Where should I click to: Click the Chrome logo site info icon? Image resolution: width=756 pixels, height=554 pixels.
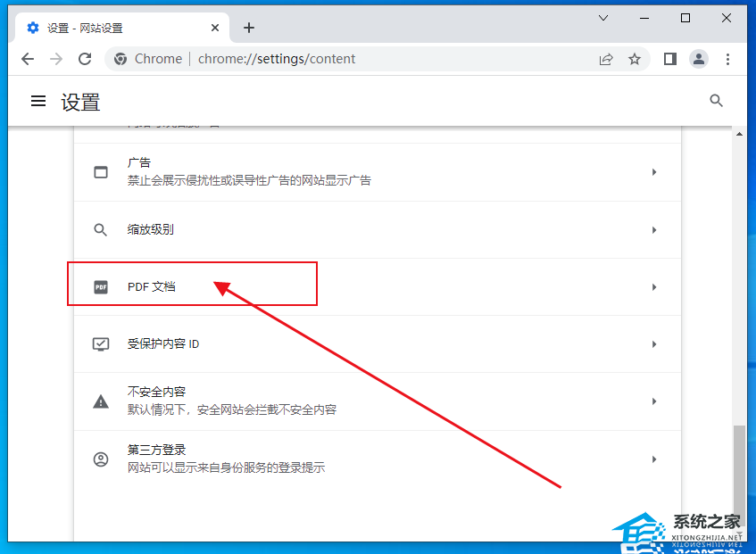tap(120, 59)
